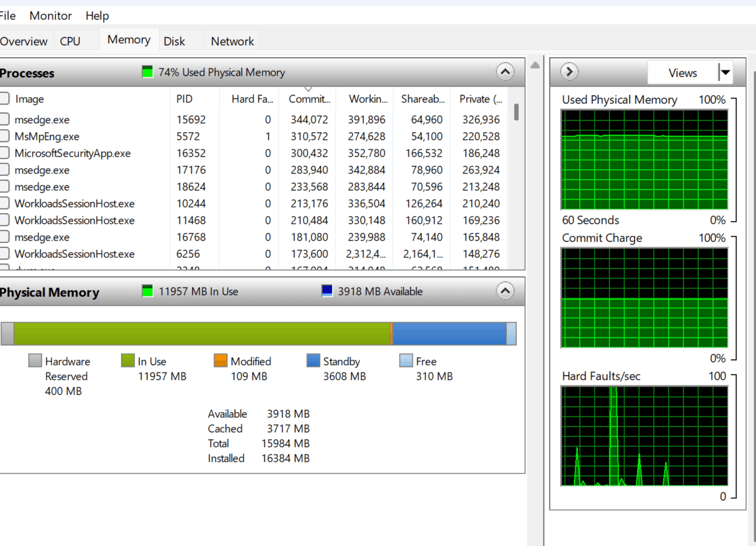
Task: Click the green Used Physical Memory indicator icon
Action: pyautogui.click(x=147, y=72)
